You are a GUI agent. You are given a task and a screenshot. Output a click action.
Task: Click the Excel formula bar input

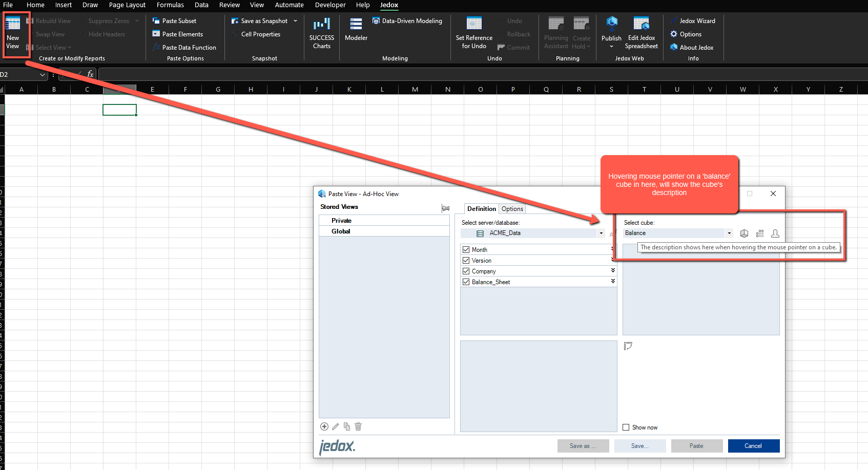click(x=461, y=75)
